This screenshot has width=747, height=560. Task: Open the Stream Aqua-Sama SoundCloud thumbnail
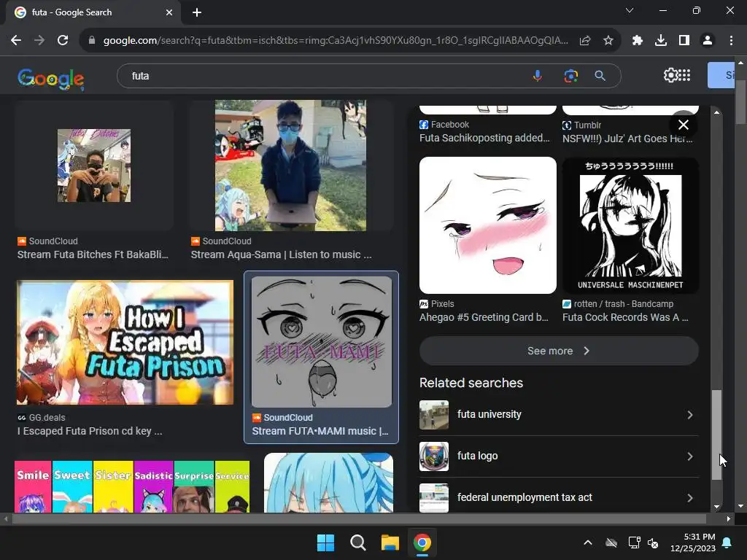coord(290,166)
